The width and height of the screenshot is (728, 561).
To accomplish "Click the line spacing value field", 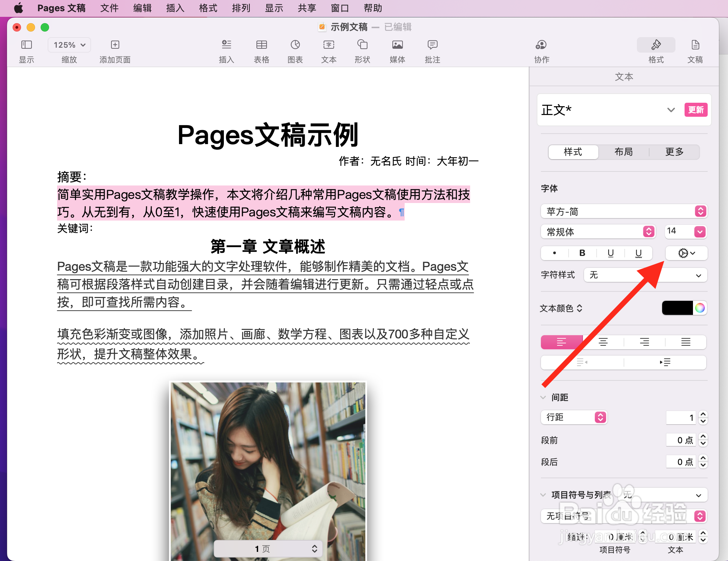I will click(681, 417).
